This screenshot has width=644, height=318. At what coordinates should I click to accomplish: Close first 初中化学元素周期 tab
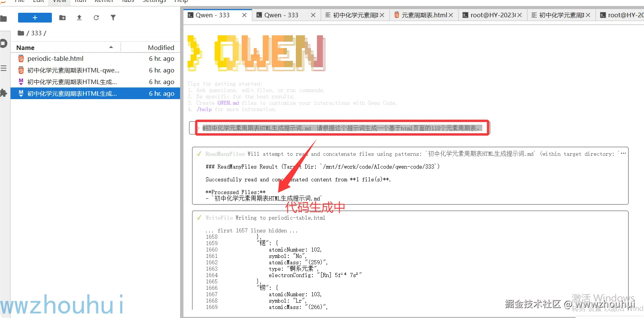[x=382, y=15]
